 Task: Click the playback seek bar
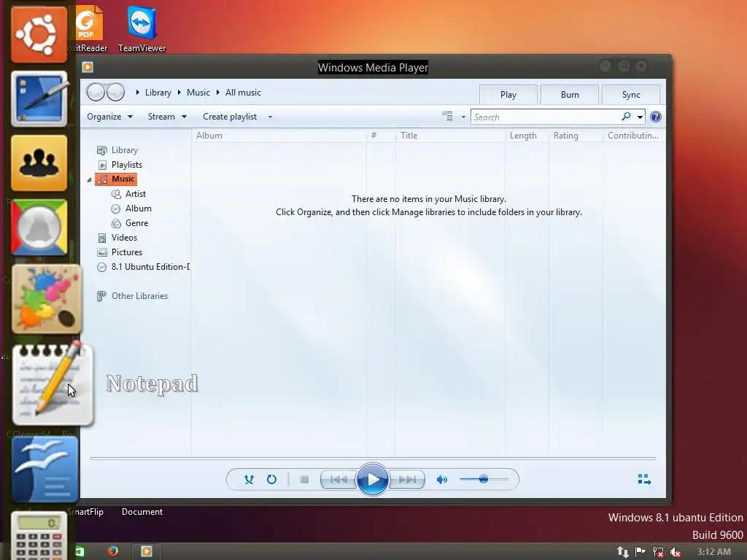pos(373,458)
